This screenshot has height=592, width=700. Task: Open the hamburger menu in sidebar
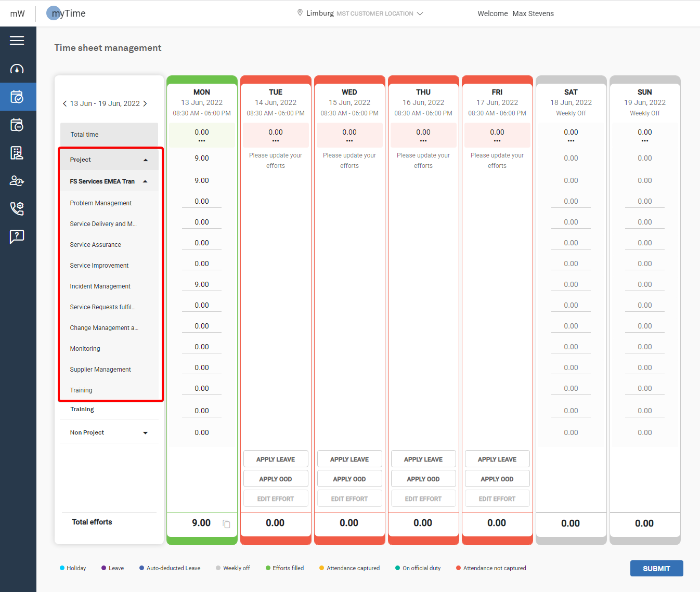[17, 41]
